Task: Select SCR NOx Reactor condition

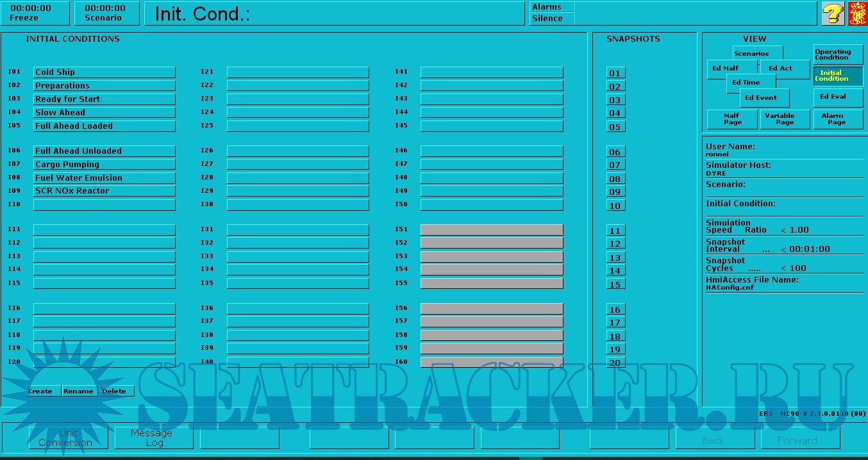Action: point(104,191)
